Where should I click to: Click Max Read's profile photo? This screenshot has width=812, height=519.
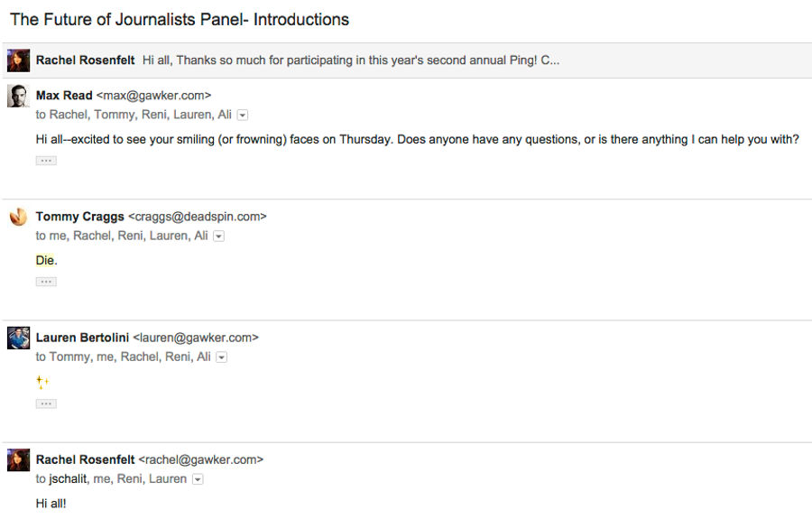[x=18, y=96]
